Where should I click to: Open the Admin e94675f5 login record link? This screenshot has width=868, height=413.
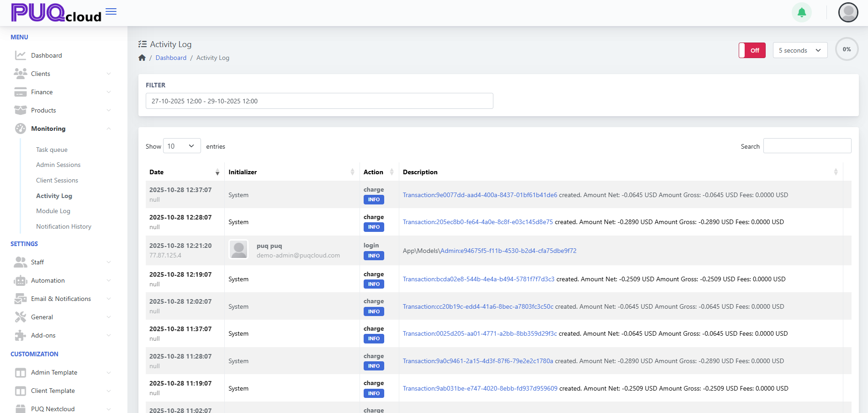(x=508, y=251)
